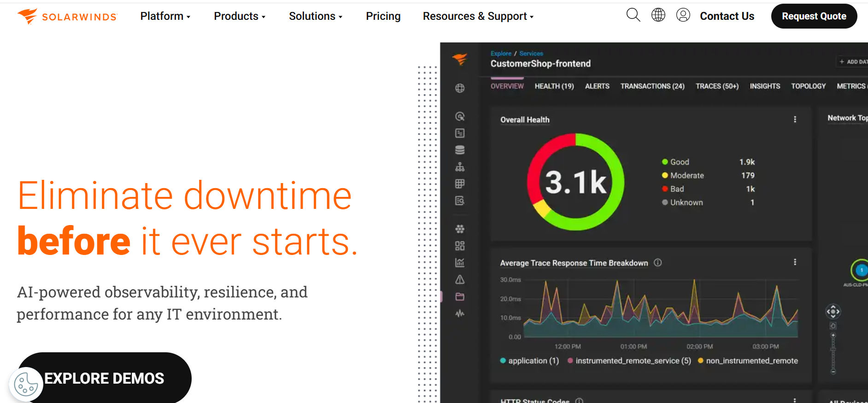
Task: Click the grid table icon in dashboard sidebar
Action: point(460,184)
